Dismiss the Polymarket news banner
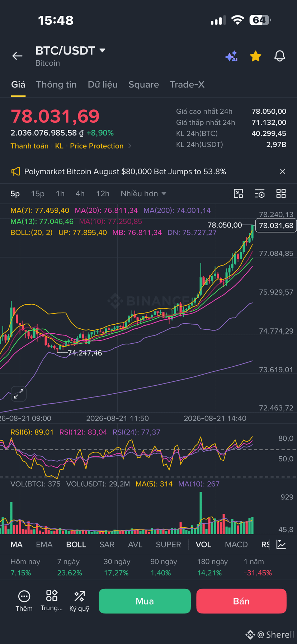297x644 pixels. pos(283,171)
